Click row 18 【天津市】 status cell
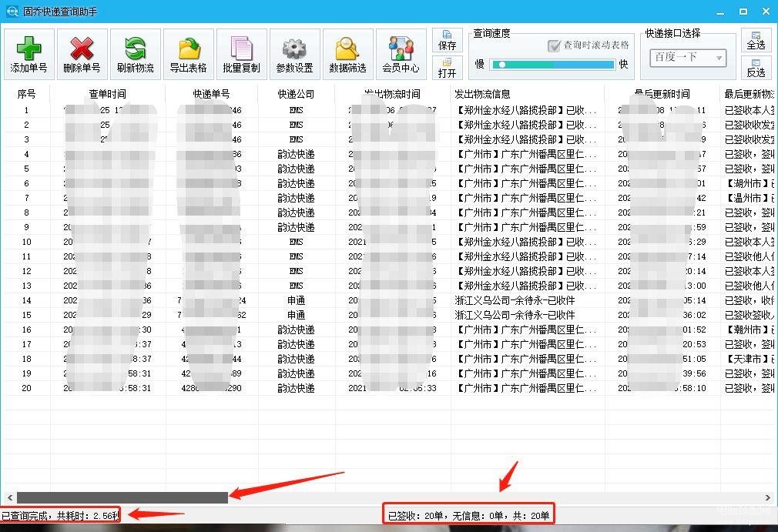This screenshot has width=778, height=532. click(x=749, y=359)
